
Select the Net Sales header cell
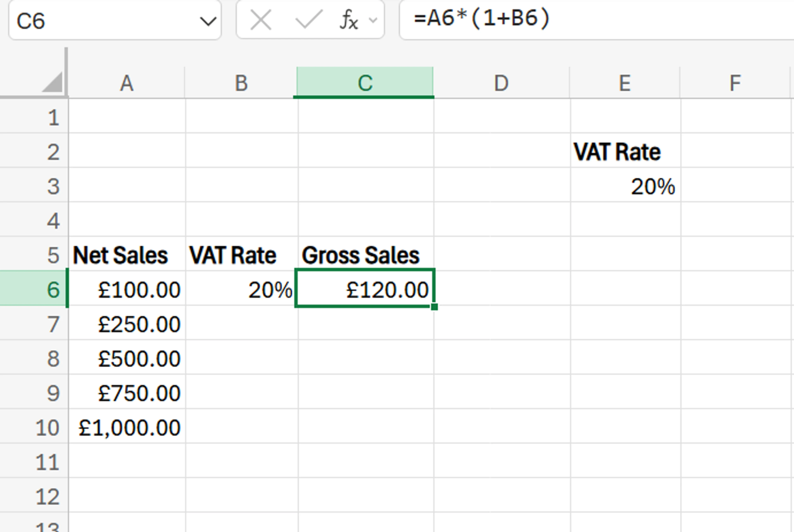pyautogui.click(x=127, y=255)
